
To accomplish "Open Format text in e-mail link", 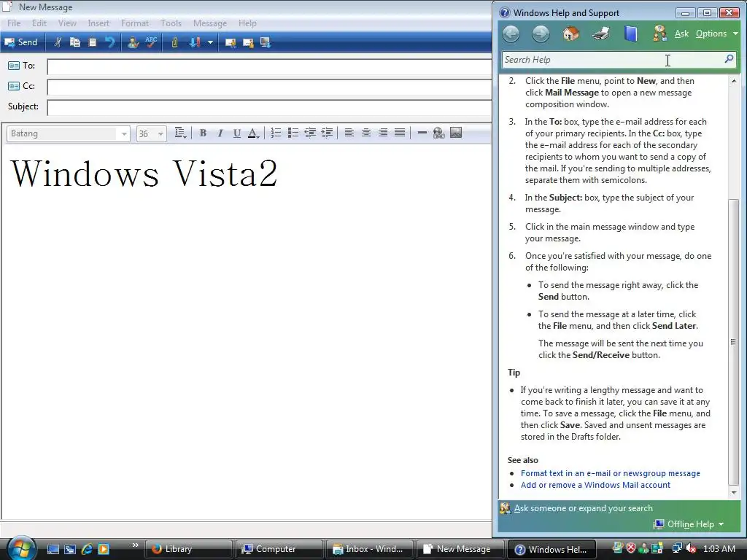I will [x=611, y=473].
